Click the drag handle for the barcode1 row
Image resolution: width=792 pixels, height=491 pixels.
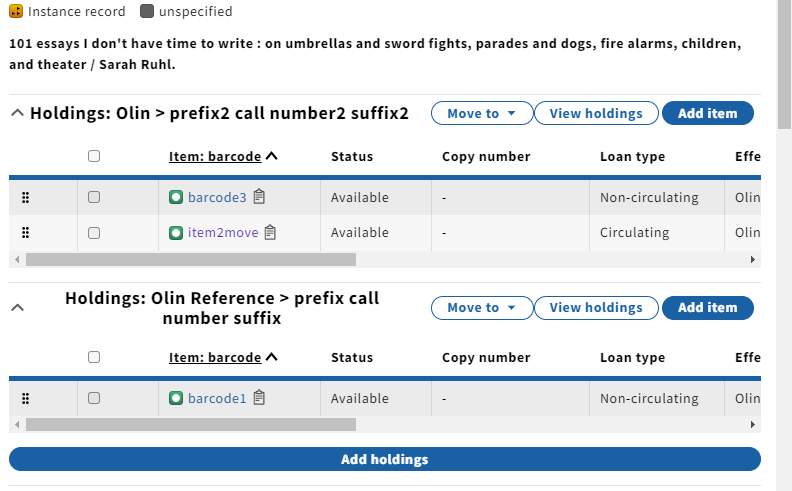[25, 399]
